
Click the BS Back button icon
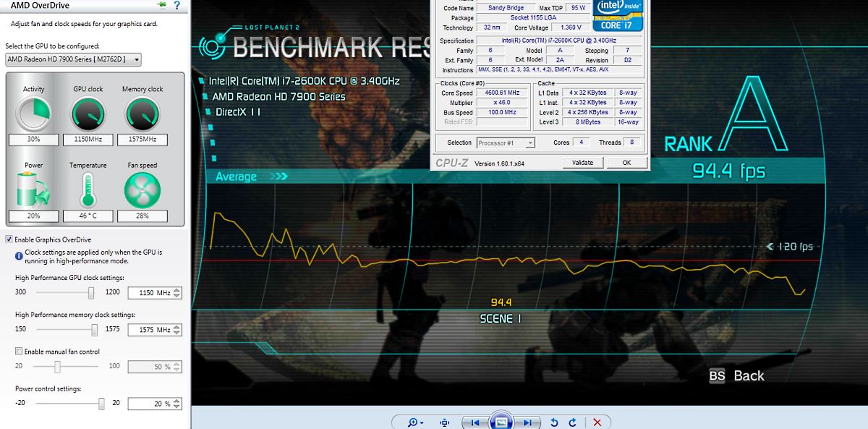click(x=717, y=375)
